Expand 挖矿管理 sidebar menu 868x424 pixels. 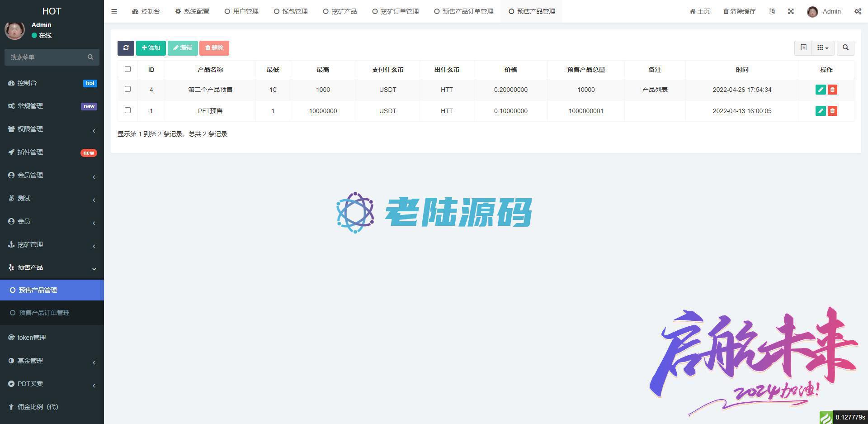52,244
